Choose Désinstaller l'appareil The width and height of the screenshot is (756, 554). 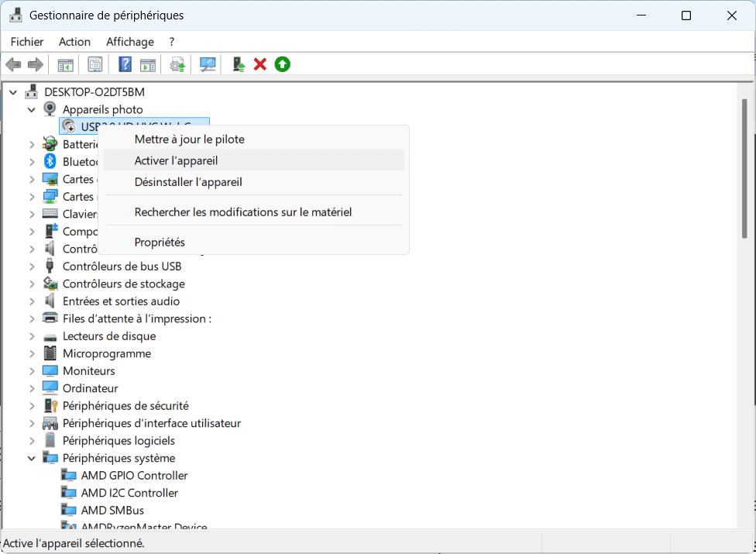pos(253,182)
